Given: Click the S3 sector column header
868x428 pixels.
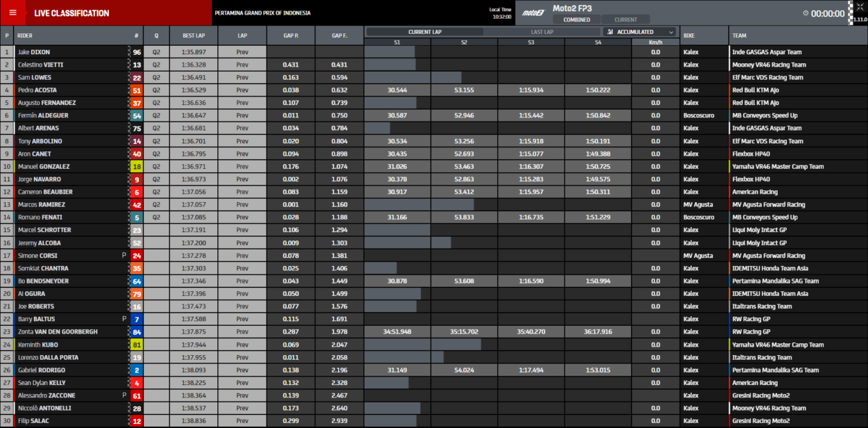Looking at the screenshot, I should click(x=531, y=42).
